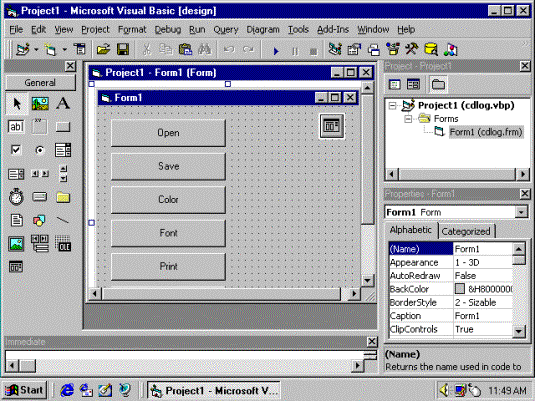535x401 pixels.
Task: Click the volume speaker tray icon
Action: click(445, 390)
